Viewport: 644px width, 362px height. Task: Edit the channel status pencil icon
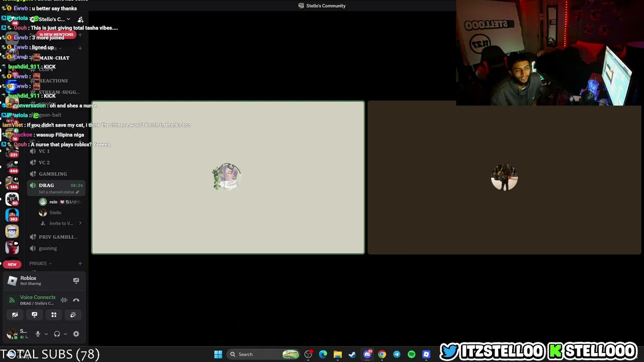[78, 192]
